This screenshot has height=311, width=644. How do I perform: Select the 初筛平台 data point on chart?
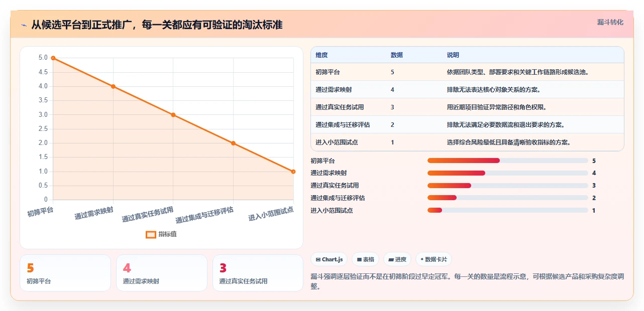(x=53, y=58)
